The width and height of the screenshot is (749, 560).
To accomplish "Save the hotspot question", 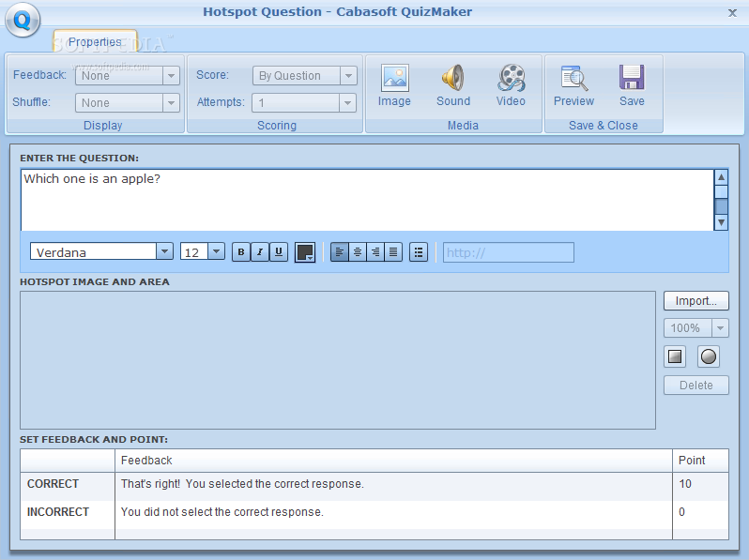I will coord(632,85).
